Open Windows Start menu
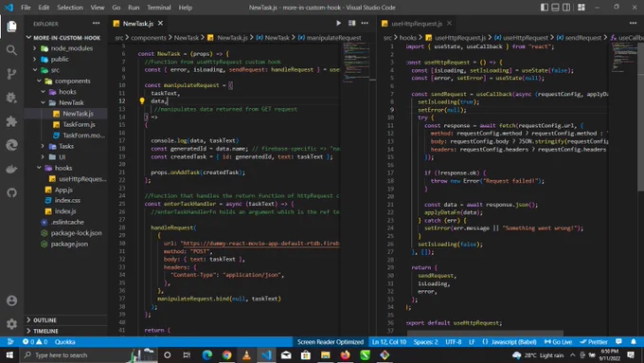Image resolution: width=644 pixels, height=363 pixels. click(9, 354)
